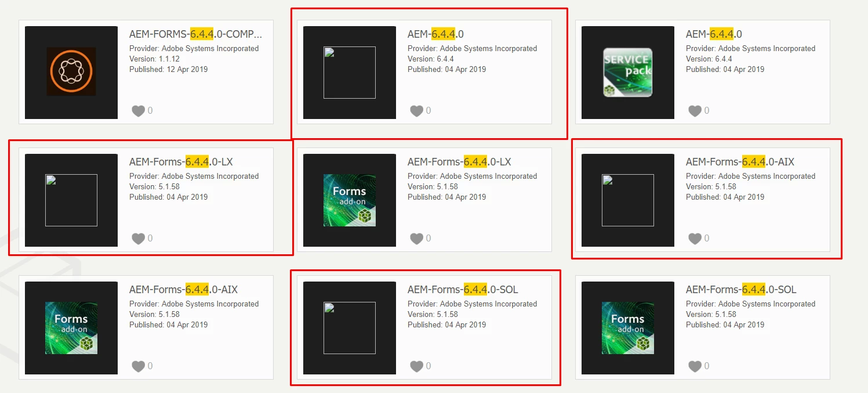868x393 pixels.
Task: Favorite AEM-Forms-6.4.4.0-LX card with missing thumbnail
Action: (138, 239)
